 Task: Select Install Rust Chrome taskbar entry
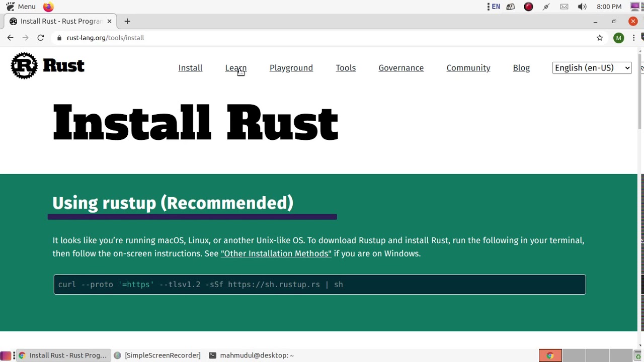click(63, 355)
